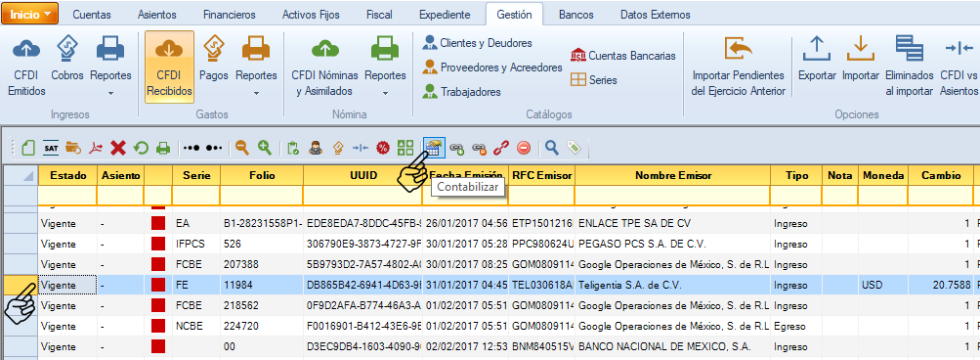This screenshot has height=360, width=980.
Task: Click the green refresh arrow icon
Action: tap(141, 148)
